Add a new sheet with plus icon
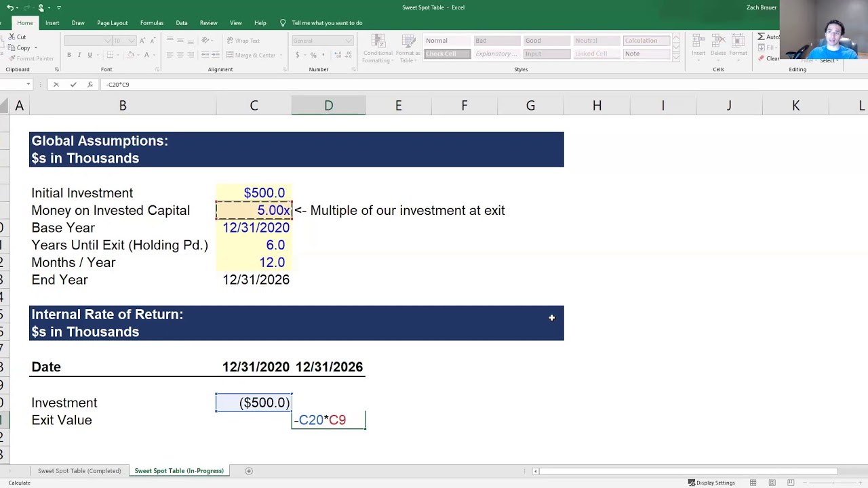 pyautogui.click(x=249, y=471)
